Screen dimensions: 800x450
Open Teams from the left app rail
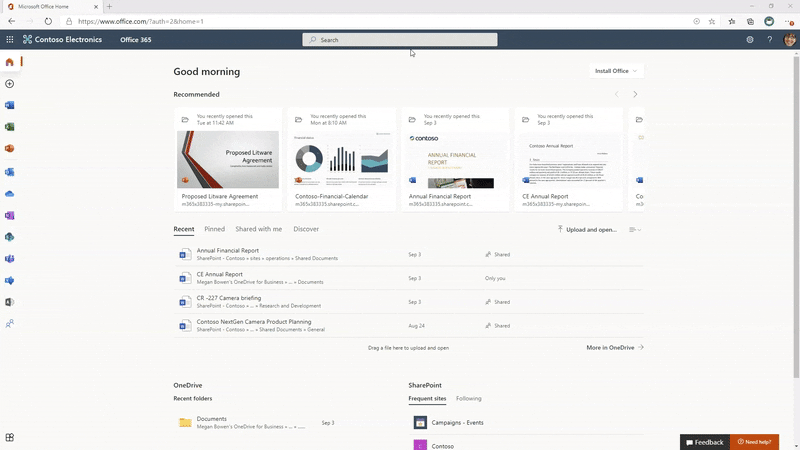pyautogui.click(x=10, y=259)
